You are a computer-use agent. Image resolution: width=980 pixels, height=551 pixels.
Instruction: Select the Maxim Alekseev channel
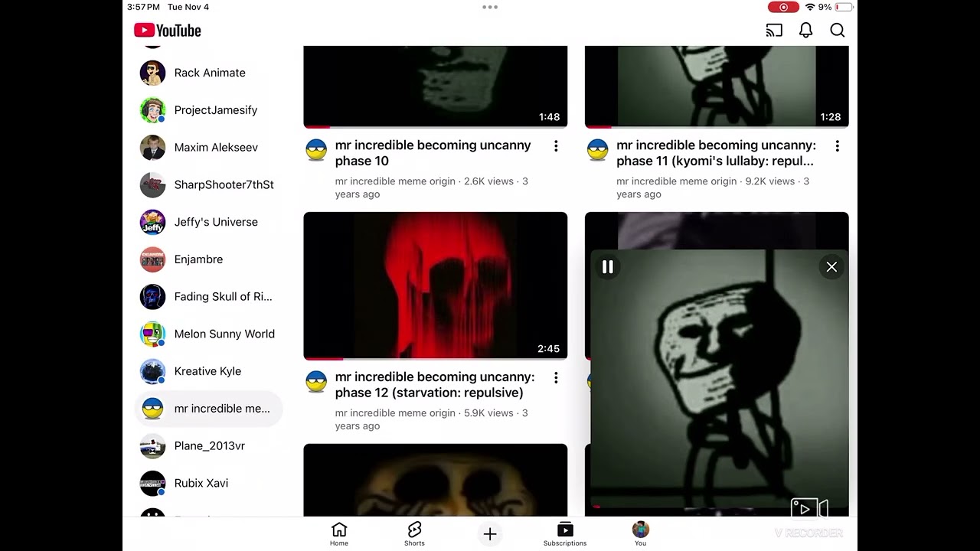click(x=208, y=148)
